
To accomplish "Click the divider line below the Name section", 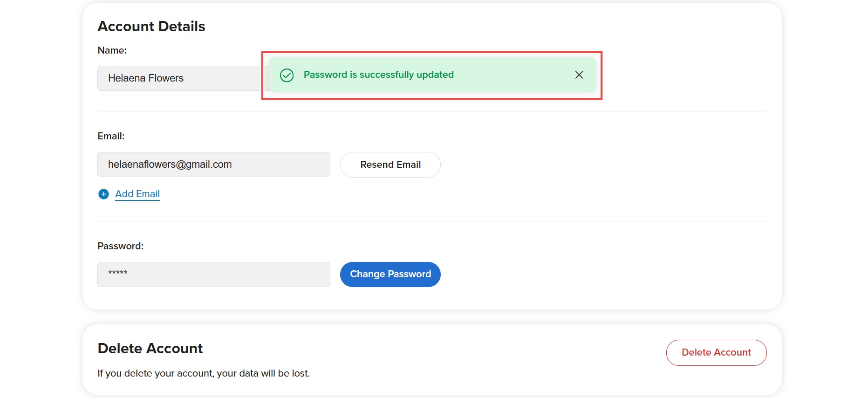I will point(432,111).
